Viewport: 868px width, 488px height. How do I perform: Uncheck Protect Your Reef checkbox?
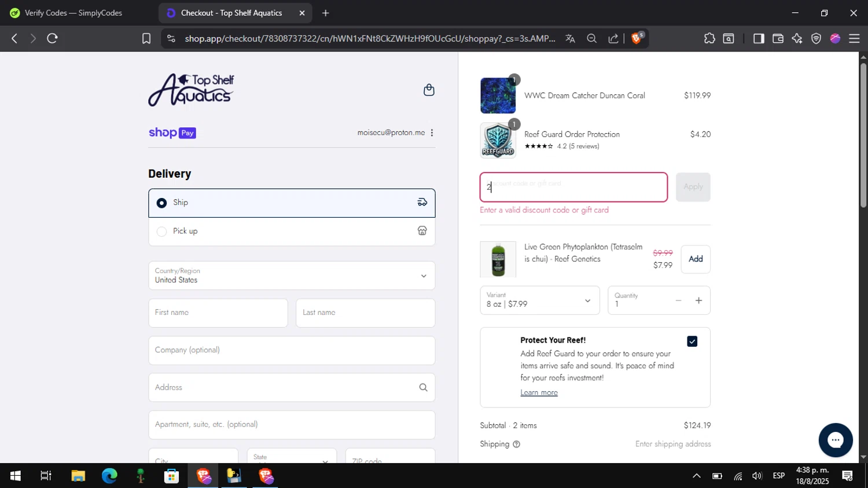point(692,342)
